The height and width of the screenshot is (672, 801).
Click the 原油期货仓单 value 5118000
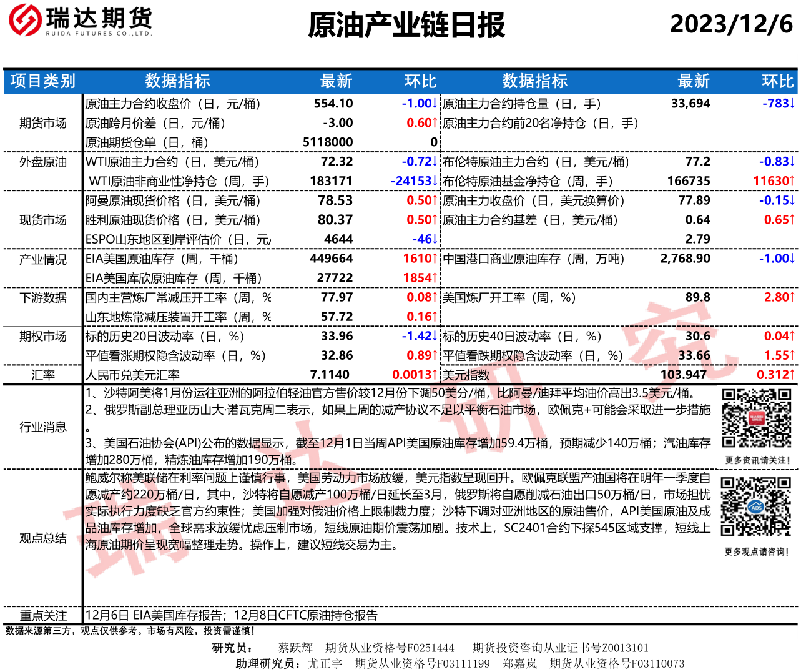(x=328, y=142)
